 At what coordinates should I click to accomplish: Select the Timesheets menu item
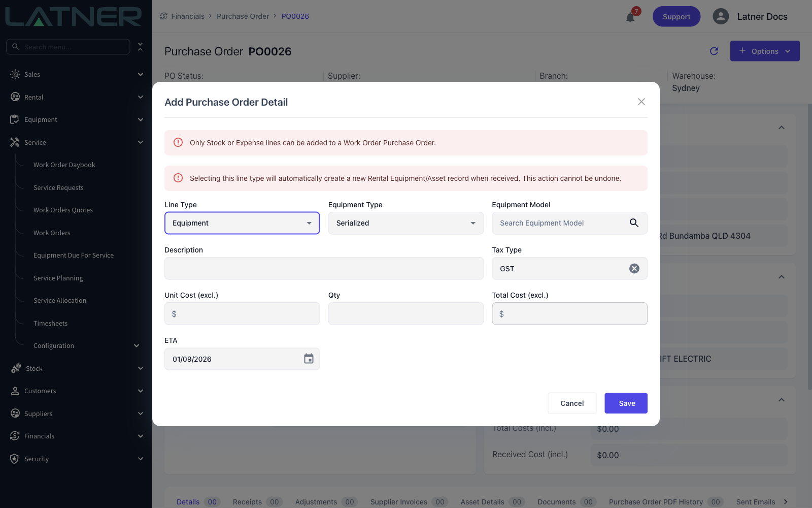[50, 323]
